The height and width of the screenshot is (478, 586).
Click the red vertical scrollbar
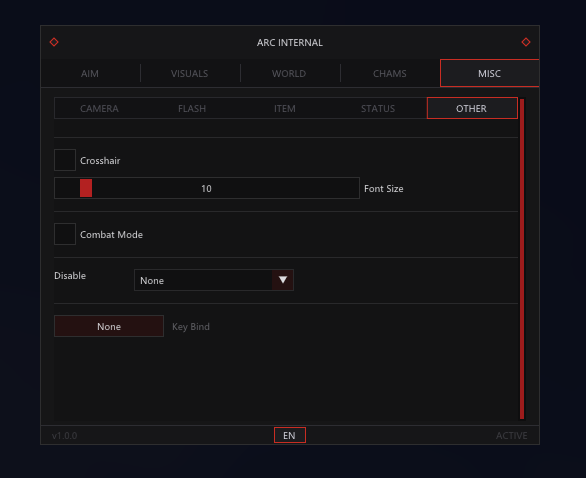[x=522, y=259]
